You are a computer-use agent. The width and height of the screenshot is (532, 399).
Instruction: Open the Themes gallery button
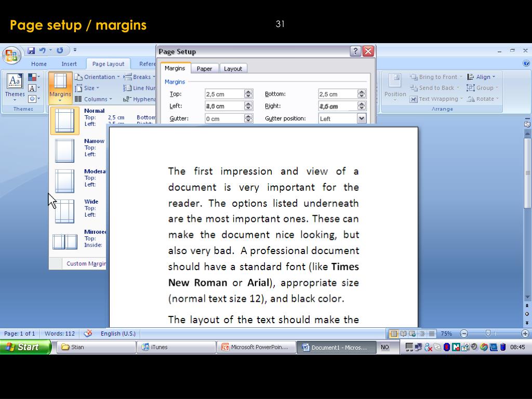[x=15, y=87]
